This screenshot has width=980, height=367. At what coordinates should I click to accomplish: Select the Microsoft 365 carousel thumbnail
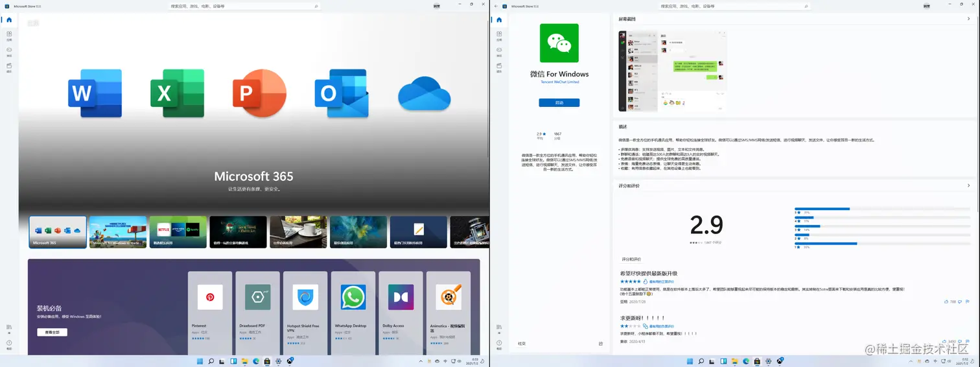pyautogui.click(x=58, y=232)
